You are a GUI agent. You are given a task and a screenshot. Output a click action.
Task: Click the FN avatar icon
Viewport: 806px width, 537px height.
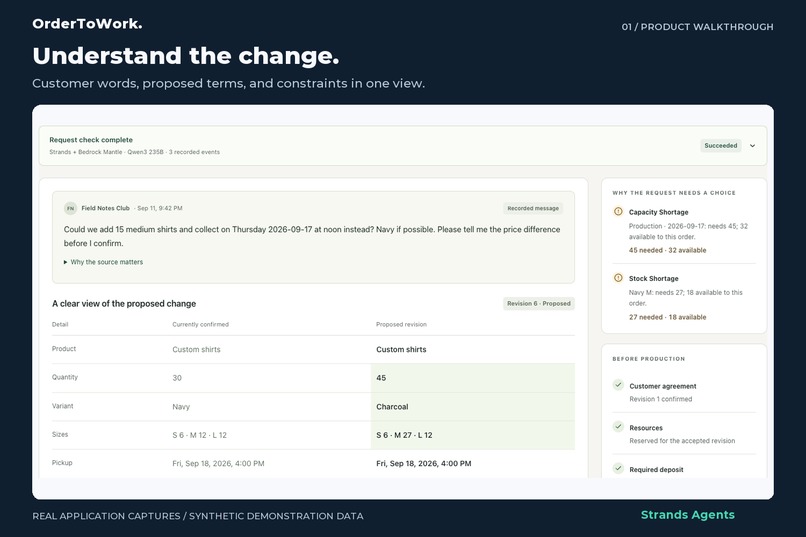point(70,208)
